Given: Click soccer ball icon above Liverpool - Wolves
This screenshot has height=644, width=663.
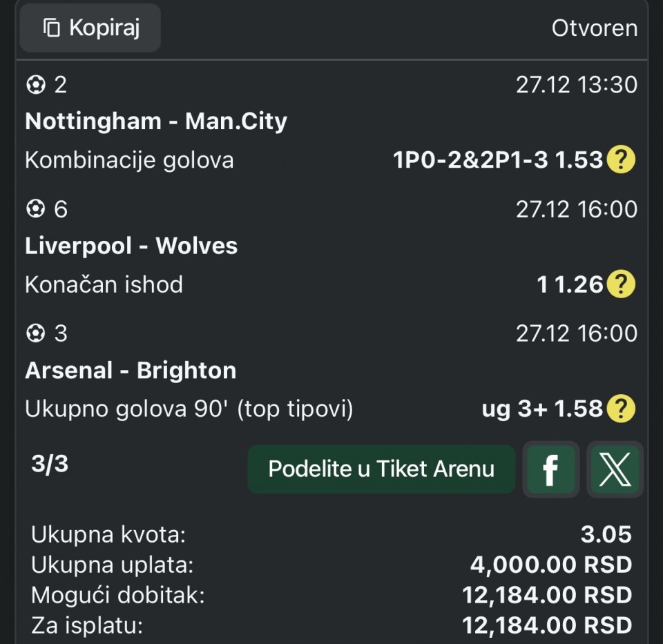Looking at the screenshot, I should [x=35, y=208].
